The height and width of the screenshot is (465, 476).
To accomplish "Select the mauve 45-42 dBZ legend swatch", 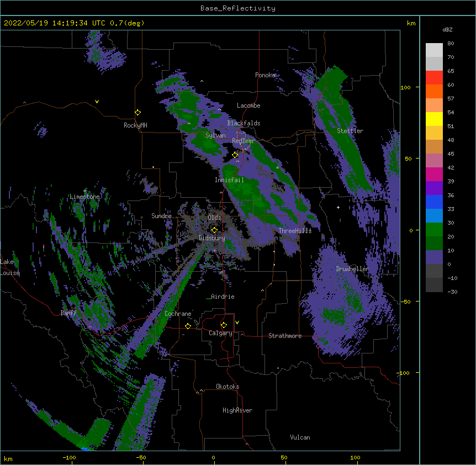I will 434,161.
